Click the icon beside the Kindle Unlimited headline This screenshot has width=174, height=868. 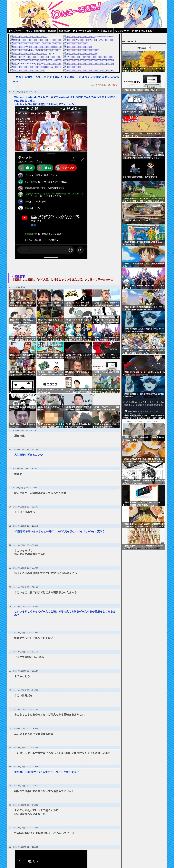(x=11, y=63)
